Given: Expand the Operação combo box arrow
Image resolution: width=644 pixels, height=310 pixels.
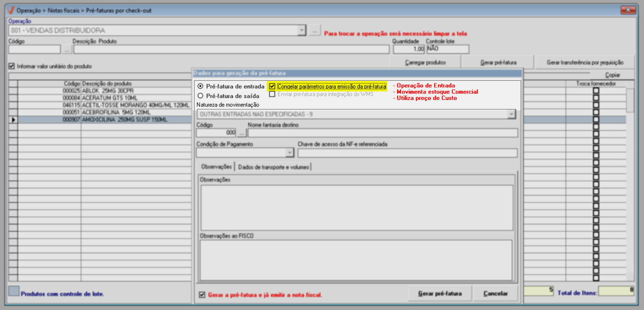Looking at the screenshot, I should 302,30.
